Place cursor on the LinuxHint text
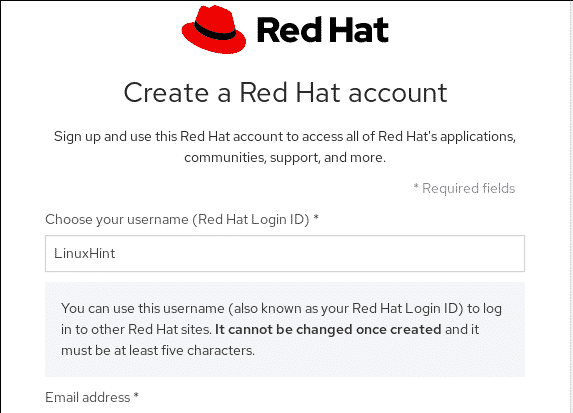The image size is (573, 413). click(x=84, y=253)
